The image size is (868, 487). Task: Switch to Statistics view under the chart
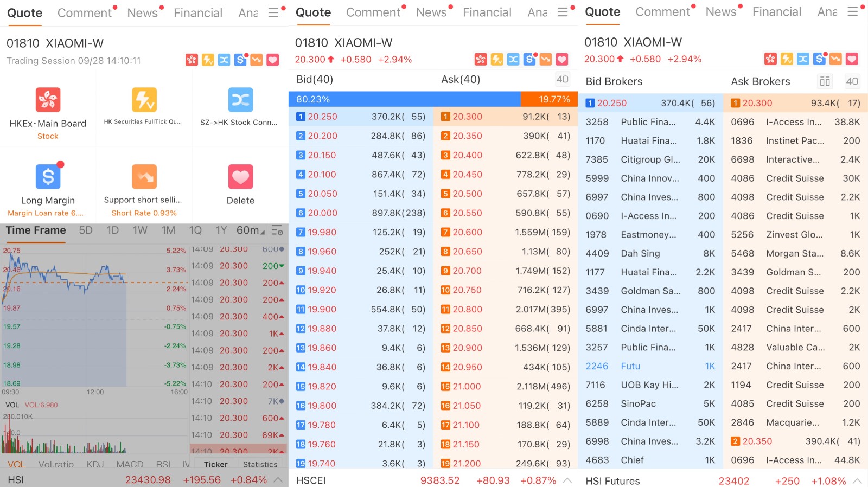click(260, 464)
